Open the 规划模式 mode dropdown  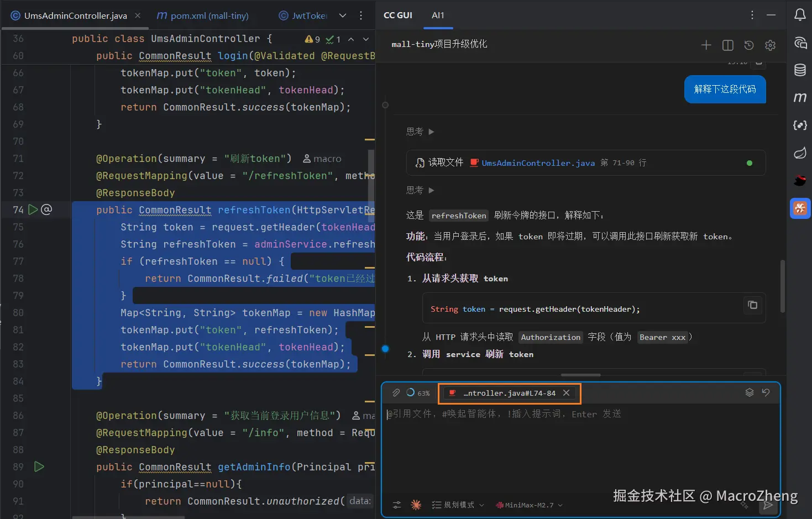pos(458,505)
